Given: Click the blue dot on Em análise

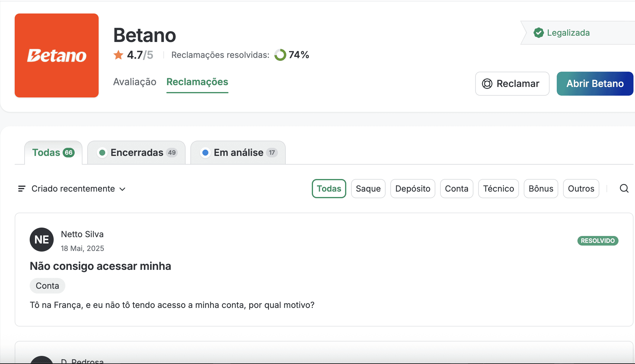Looking at the screenshot, I should (x=205, y=153).
